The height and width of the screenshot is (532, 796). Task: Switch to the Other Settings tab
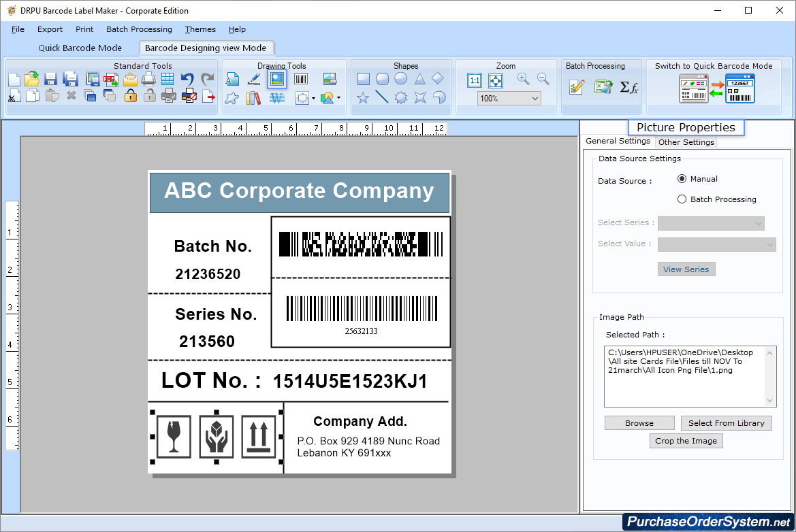click(686, 142)
